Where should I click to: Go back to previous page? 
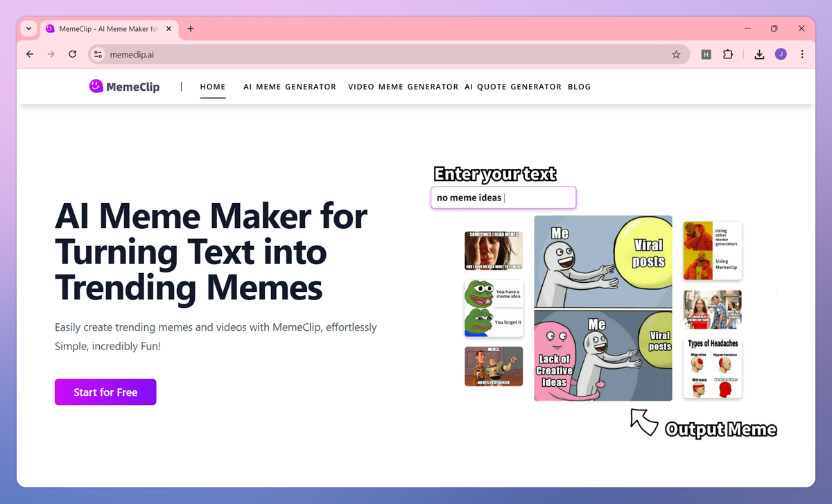point(30,54)
